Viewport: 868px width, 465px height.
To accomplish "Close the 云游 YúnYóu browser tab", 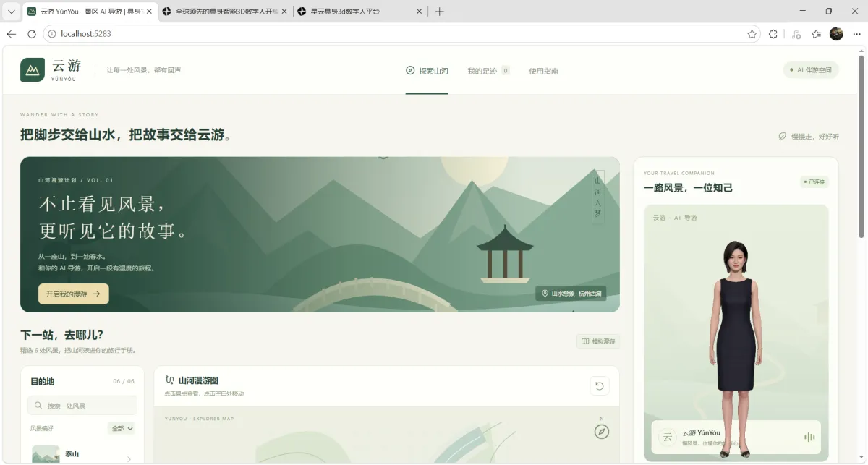I will click(149, 12).
